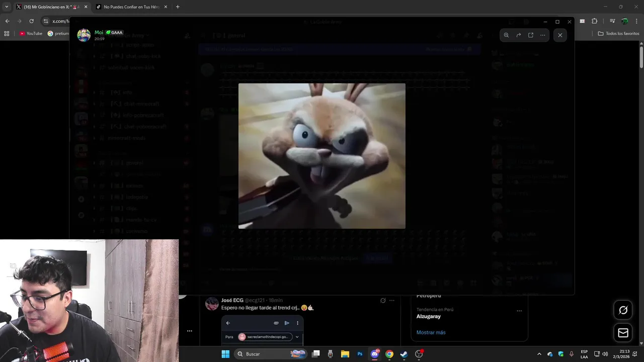
Task: Open the tab search dropdown in Chrome
Action: (x=7, y=7)
